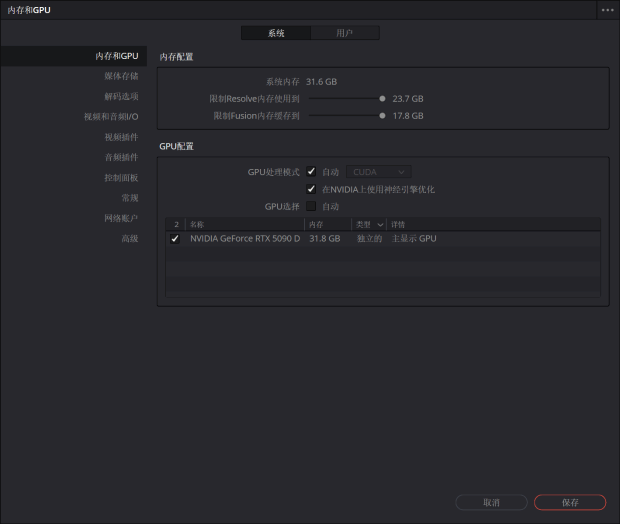Uncheck GPU处理模式 自动 checkbox
Image resolution: width=620 pixels, height=524 pixels.
click(x=311, y=172)
